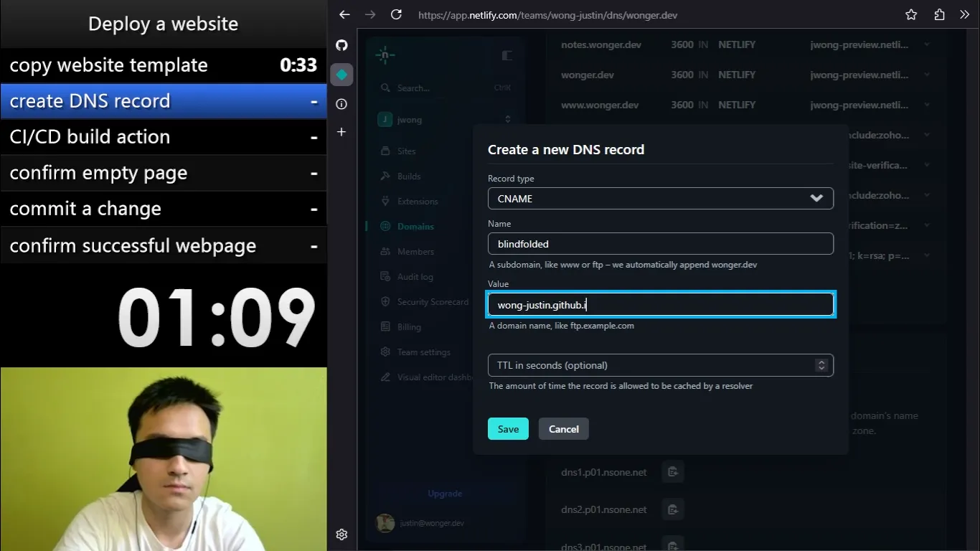Viewport: 980px width, 551px height.
Task: Select the 'confirm successful webpage' split row
Action: click(164, 245)
